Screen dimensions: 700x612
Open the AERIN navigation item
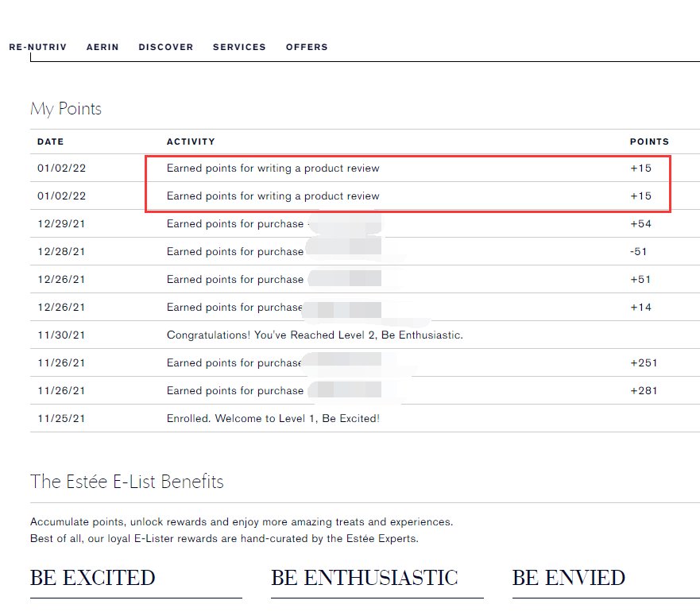point(102,47)
